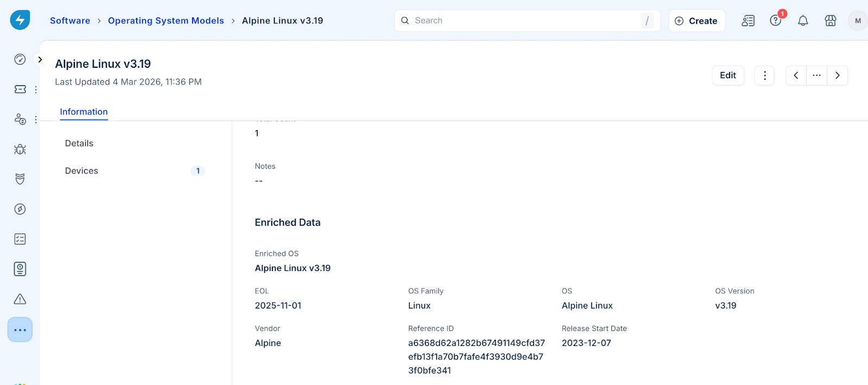Image resolution: width=868 pixels, height=385 pixels.
Task: Open the users and assets sidebar icon
Action: pos(20,119)
